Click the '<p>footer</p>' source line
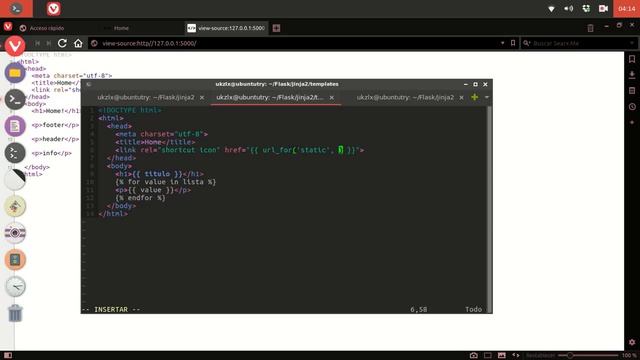Image resolution: width=640 pixels, height=360 pixels. coord(55,125)
